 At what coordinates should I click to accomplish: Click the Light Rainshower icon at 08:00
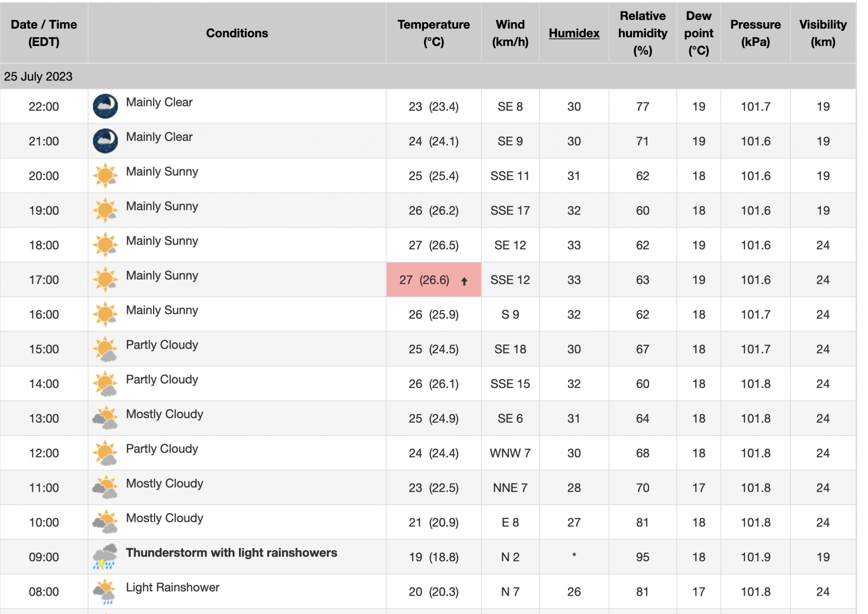[x=105, y=591]
